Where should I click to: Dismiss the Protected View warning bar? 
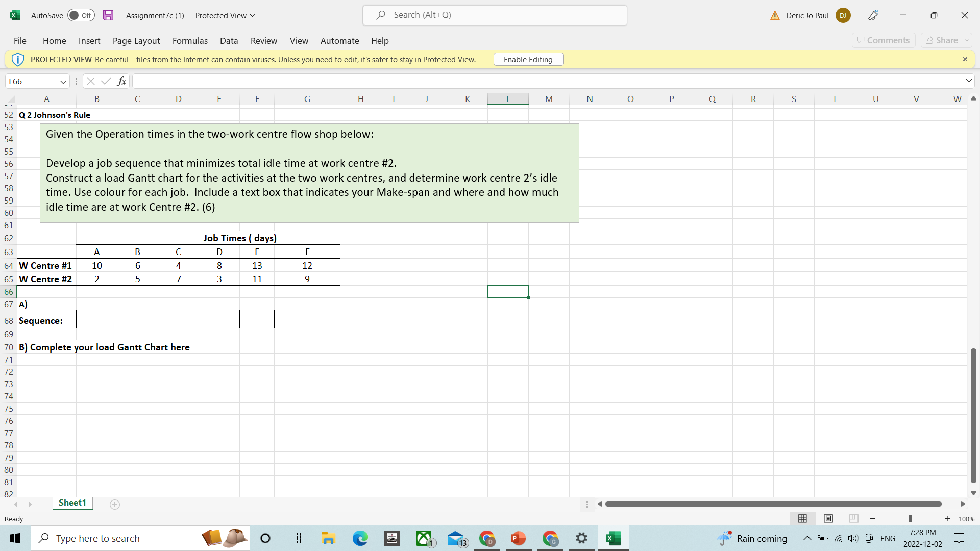click(x=965, y=59)
